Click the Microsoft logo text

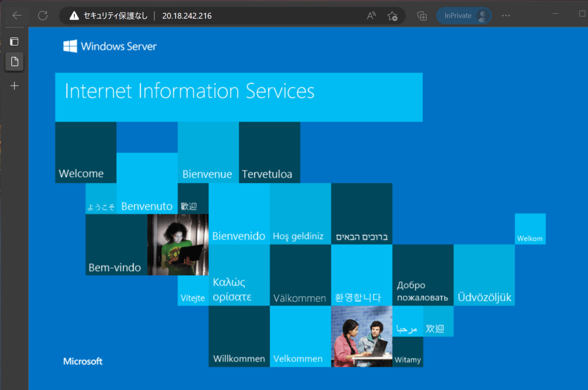click(x=83, y=362)
